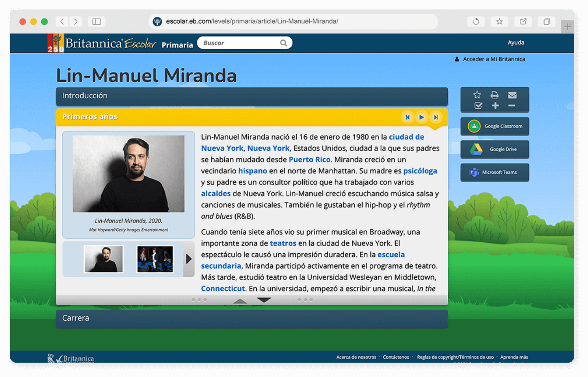
Task: Skip to next section in the yellow bar
Action: tap(435, 117)
